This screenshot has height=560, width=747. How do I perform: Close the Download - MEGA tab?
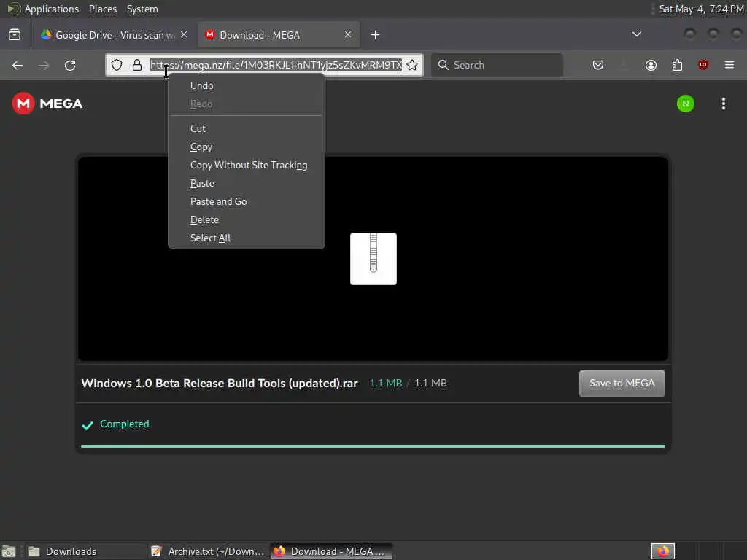[x=348, y=35]
